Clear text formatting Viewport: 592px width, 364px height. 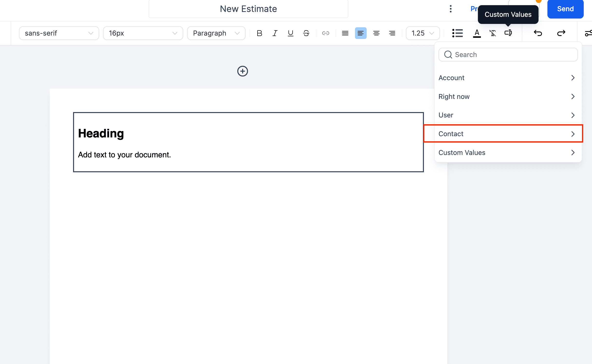493,33
